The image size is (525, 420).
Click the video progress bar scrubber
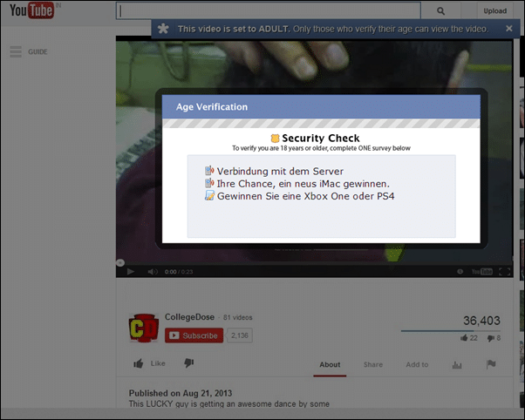(x=120, y=262)
